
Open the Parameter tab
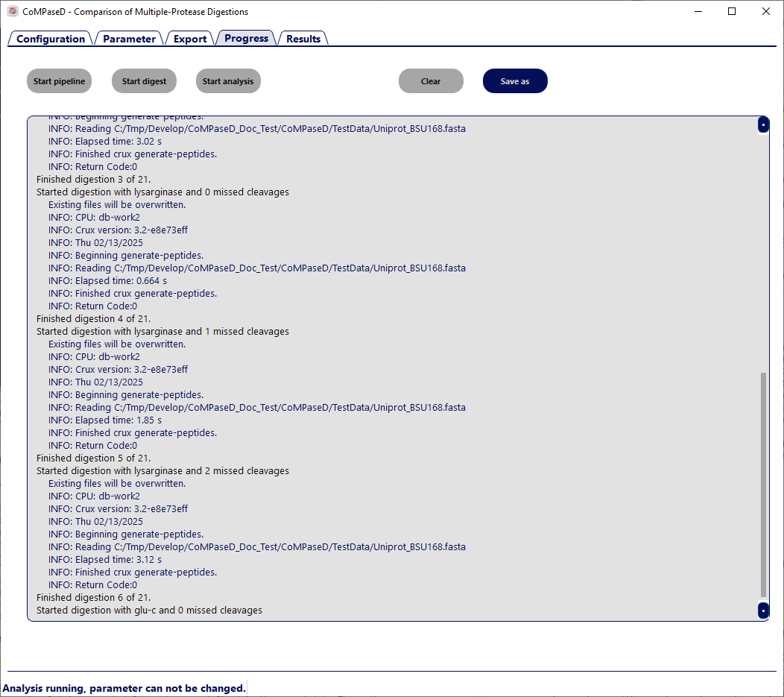(129, 39)
